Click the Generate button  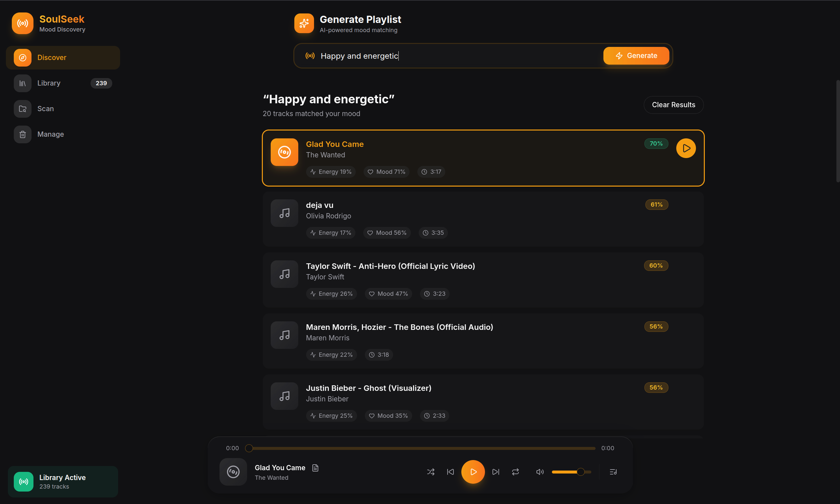click(636, 55)
